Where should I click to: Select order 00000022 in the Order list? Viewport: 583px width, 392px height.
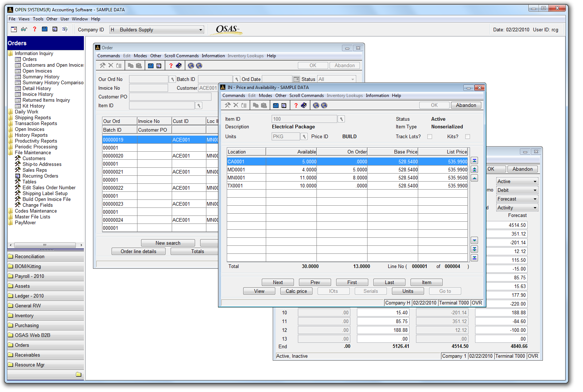tap(160, 188)
